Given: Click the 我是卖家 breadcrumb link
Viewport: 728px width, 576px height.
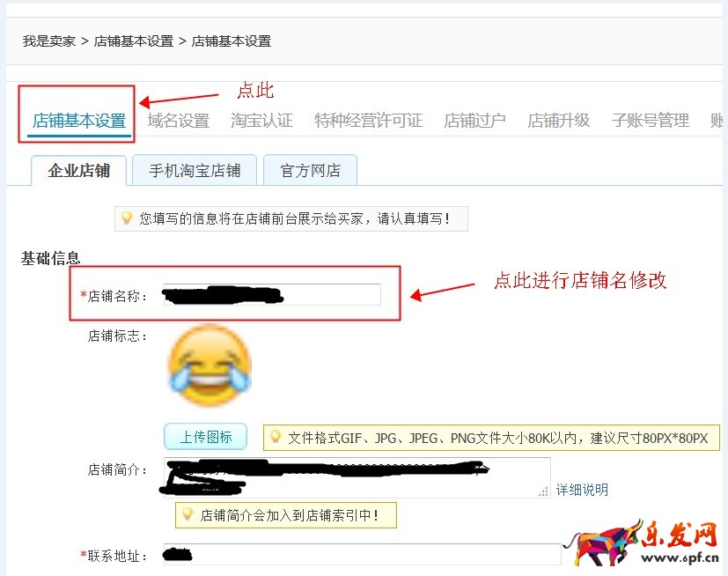Looking at the screenshot, I should [49, 41].
